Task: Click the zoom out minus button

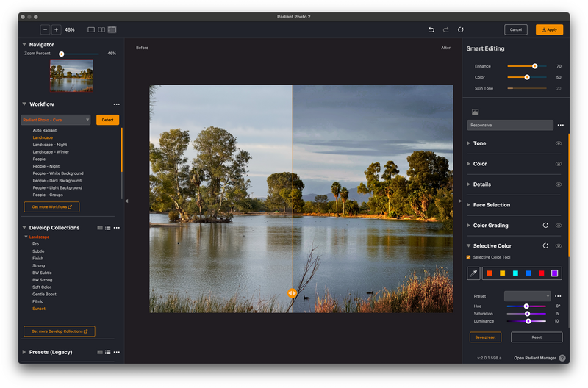Action: (45, 29)
